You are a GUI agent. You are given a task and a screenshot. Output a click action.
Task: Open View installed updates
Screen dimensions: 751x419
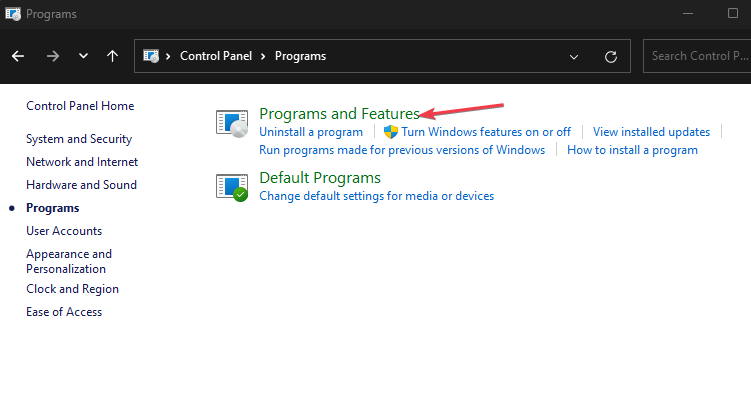coord(651,132)
